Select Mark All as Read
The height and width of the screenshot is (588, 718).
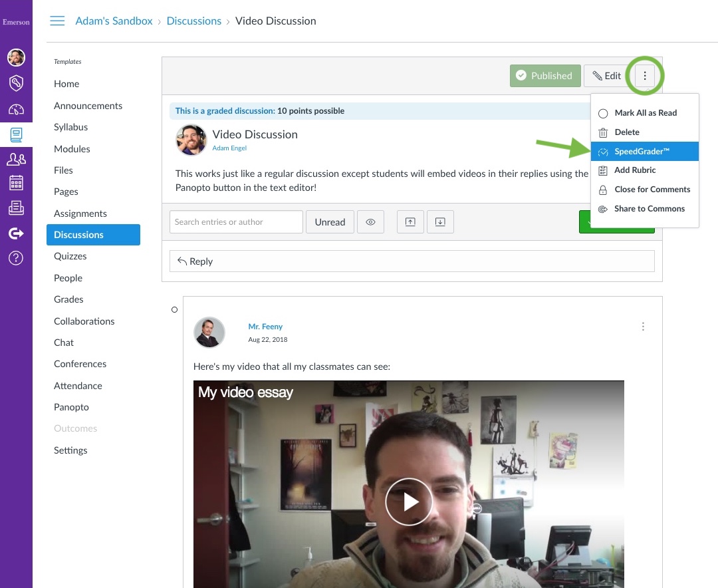[x=644, y=112]
